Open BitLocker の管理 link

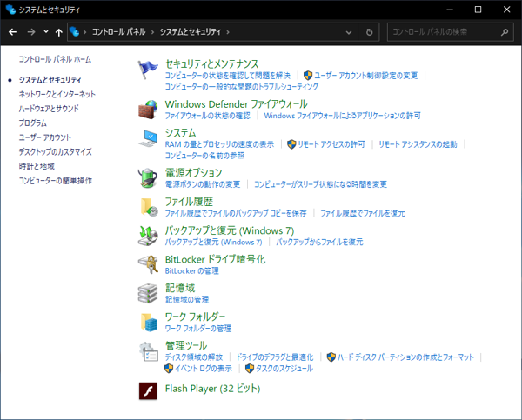click(192, 271)
